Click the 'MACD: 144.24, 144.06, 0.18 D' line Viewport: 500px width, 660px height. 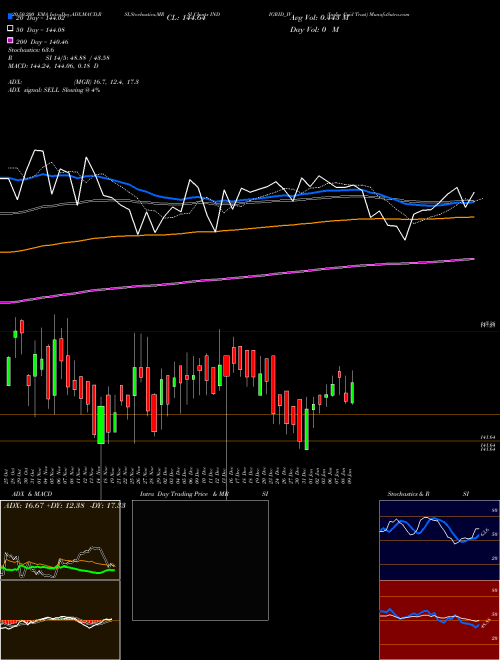53,66
